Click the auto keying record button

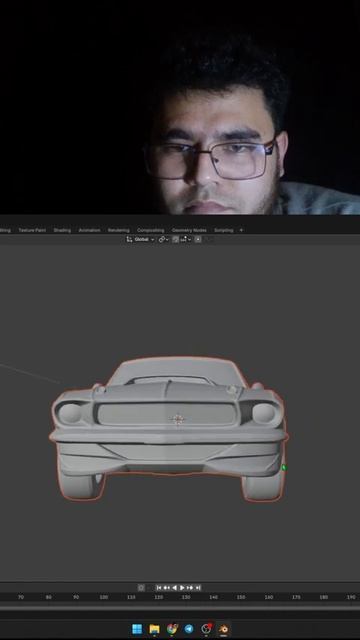coord(141,588)
